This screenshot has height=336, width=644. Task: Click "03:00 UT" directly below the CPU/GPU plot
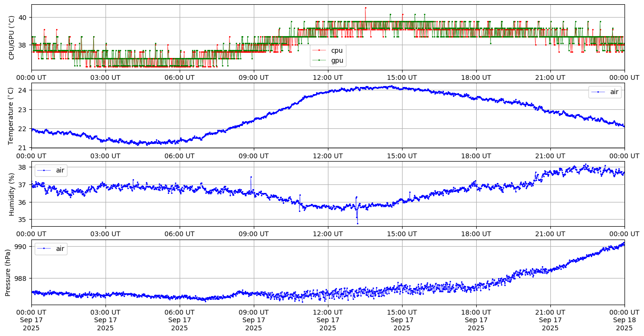(x=106, y=77)
